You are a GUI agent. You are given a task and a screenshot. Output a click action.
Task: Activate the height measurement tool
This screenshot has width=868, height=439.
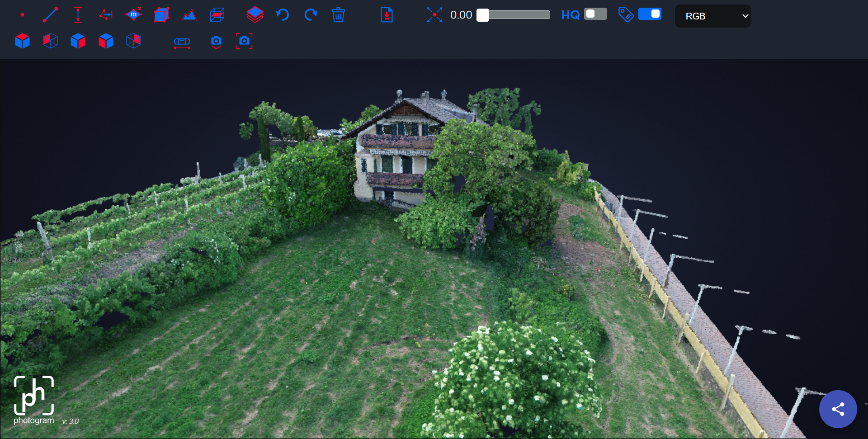click(78, 15)
